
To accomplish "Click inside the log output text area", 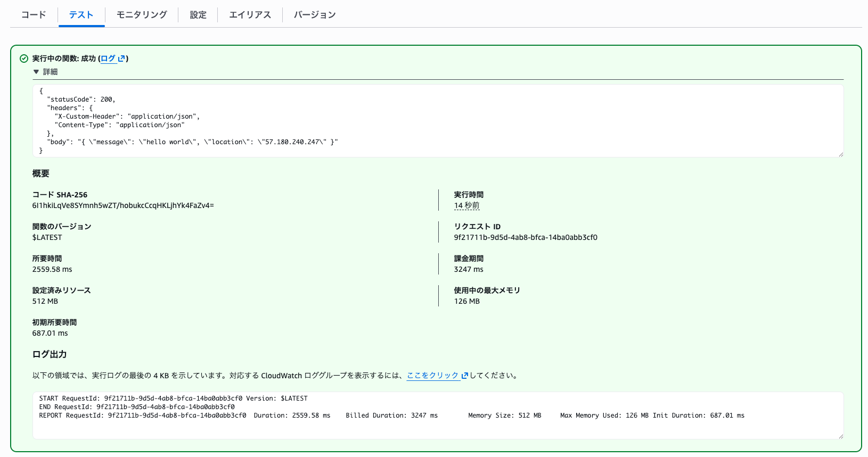I will tap(438, 416).
